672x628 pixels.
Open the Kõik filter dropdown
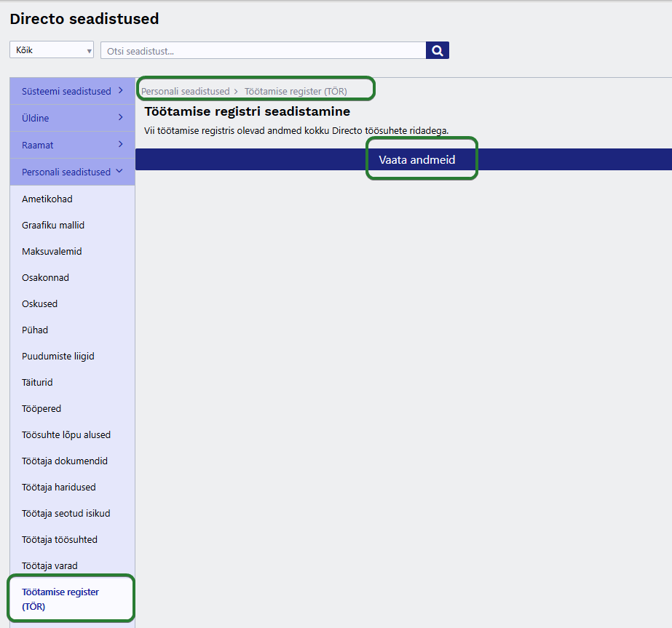click(x=52, y=50)
